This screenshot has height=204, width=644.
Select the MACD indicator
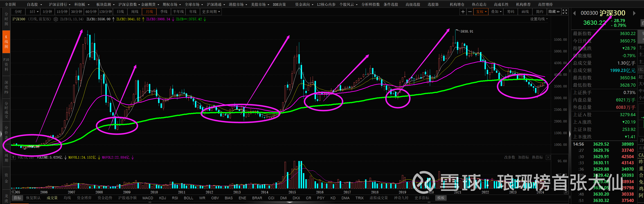(x=148, y=198)
